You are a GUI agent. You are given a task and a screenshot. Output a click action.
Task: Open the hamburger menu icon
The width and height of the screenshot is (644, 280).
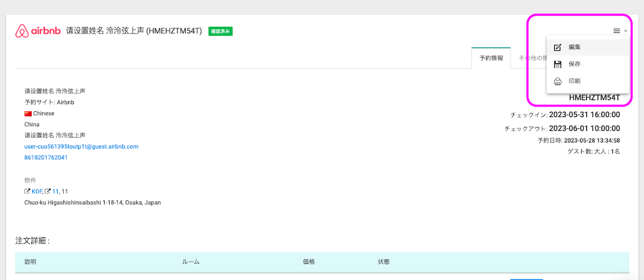pyautogui.click(x=616, y=31)
